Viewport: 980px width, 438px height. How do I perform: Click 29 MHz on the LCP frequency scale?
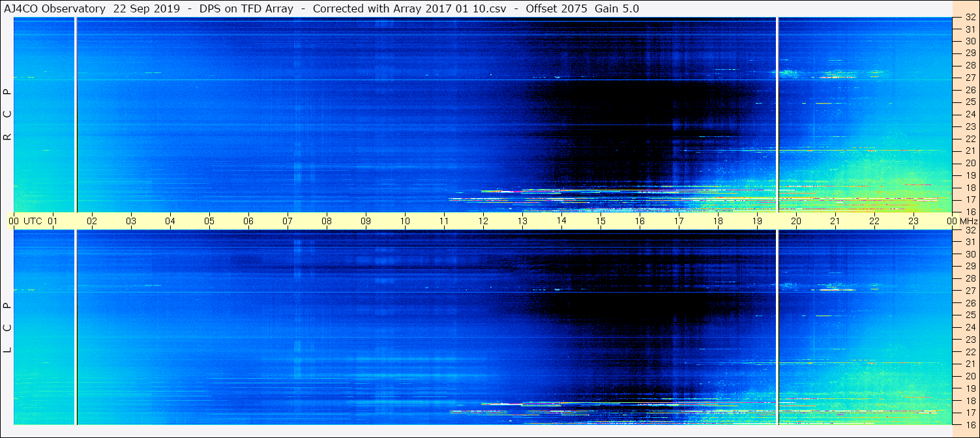tap(970, 267)
